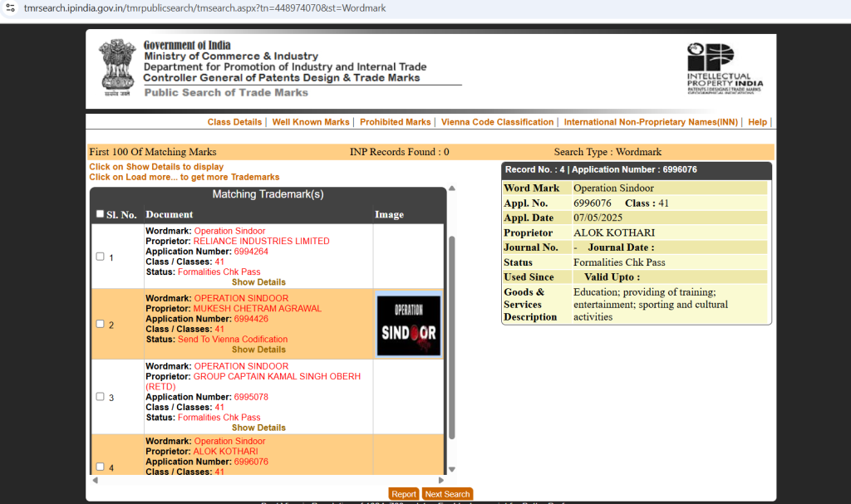The image size is (851, 504).
Task: Click the scroll up arrow of trademark list
Action: tap(451, 189)
